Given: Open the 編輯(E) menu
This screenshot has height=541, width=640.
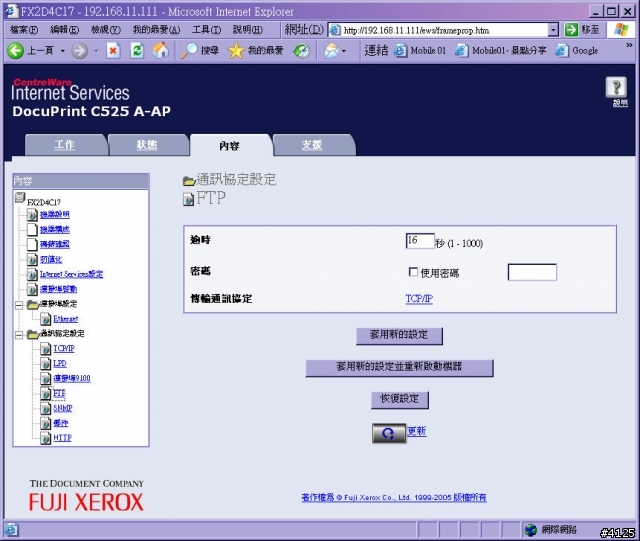Looking at the screenshot, I should tap(64, 30).
